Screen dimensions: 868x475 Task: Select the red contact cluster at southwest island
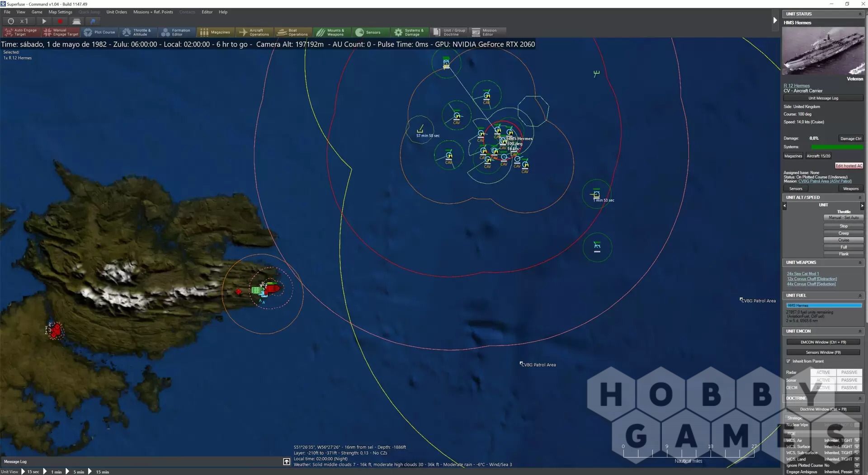[x=55, y=331]
